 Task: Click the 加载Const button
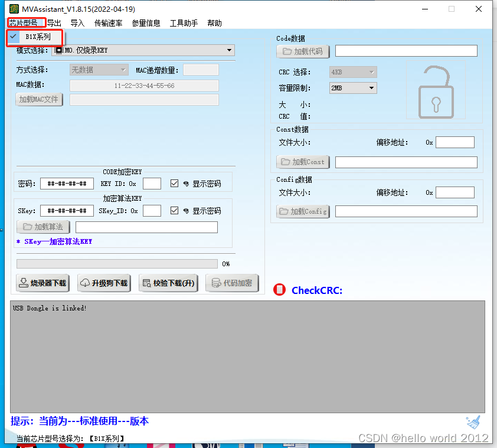click(x=303, y=162)
